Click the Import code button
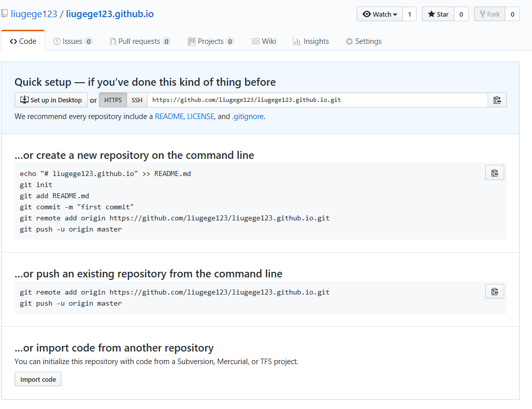The image size is (532, 409). [38, 379]
